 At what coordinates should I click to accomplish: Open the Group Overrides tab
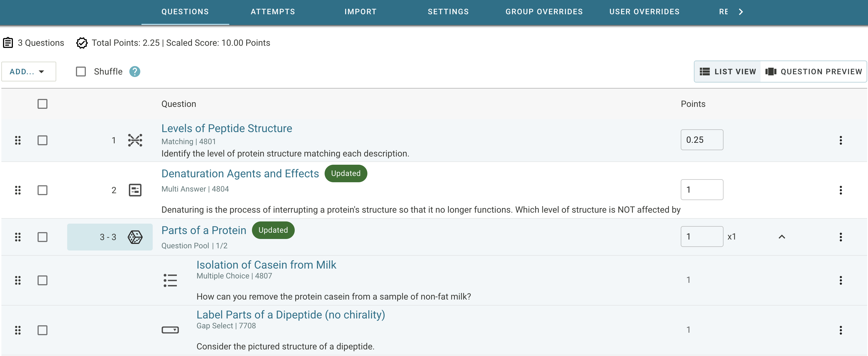[x=544, y=12]
